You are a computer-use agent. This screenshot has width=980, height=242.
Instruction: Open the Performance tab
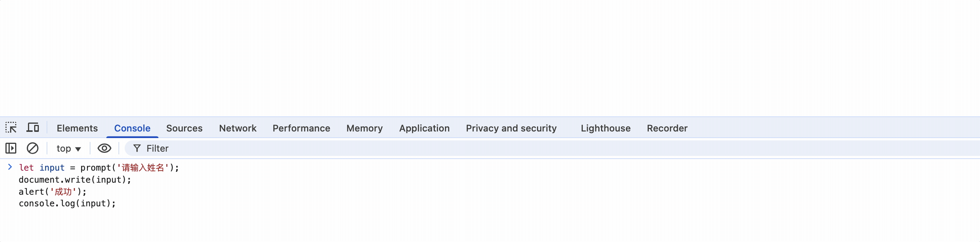click(x=301, y=128)
